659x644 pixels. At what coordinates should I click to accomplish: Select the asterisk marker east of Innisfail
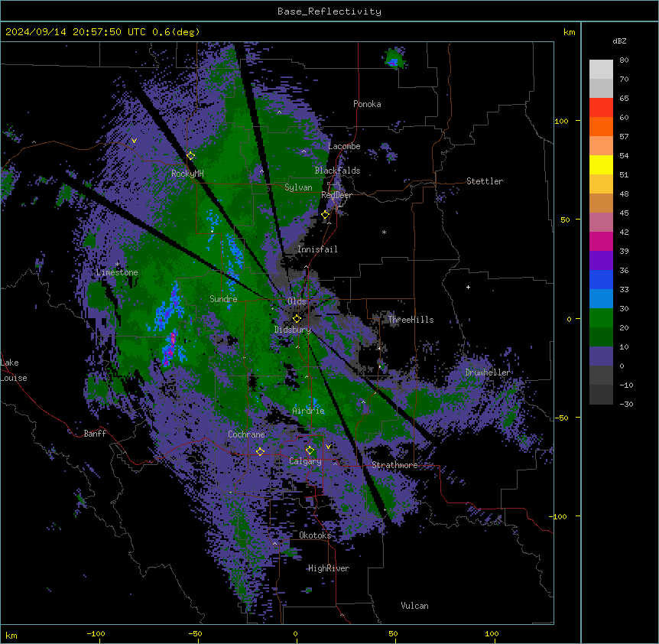[384, 233]
